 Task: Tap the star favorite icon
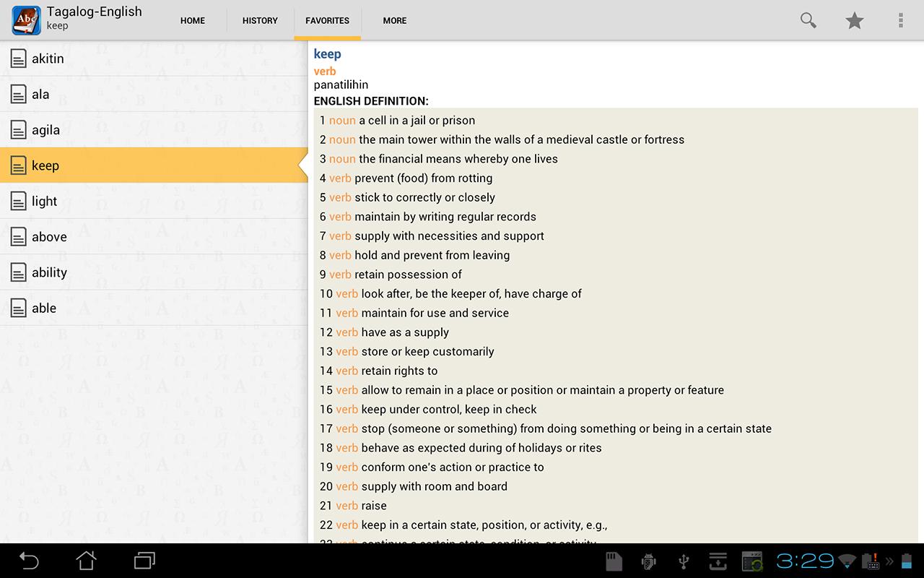point(854,20)
